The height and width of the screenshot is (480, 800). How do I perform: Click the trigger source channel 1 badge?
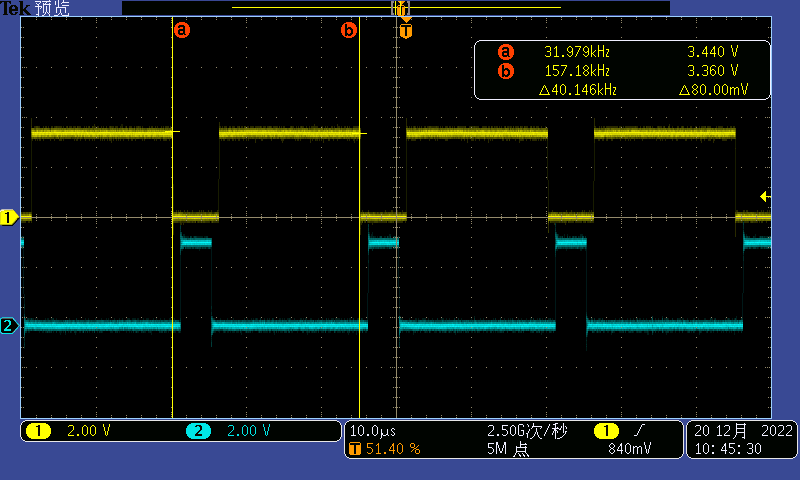tap(606, 431)
